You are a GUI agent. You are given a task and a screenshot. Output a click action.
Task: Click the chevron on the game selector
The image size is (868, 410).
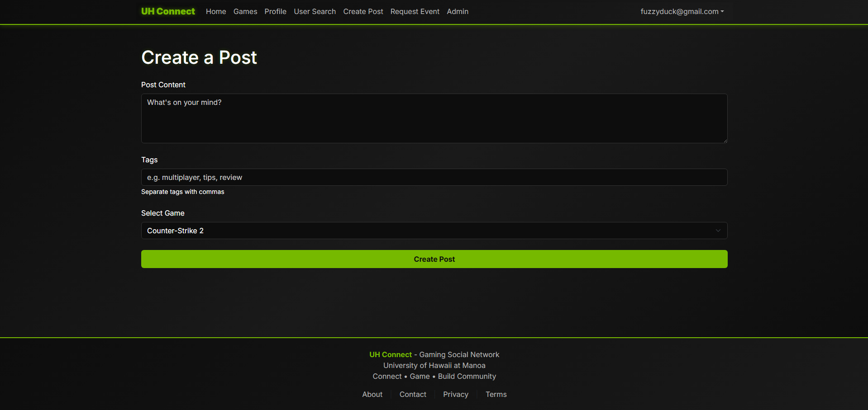[x=718, y=231]
